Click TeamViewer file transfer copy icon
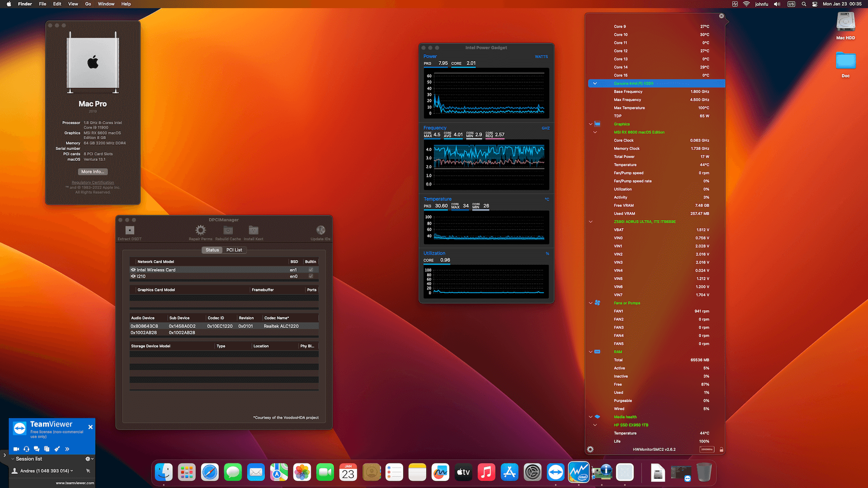 pos(47,449)
